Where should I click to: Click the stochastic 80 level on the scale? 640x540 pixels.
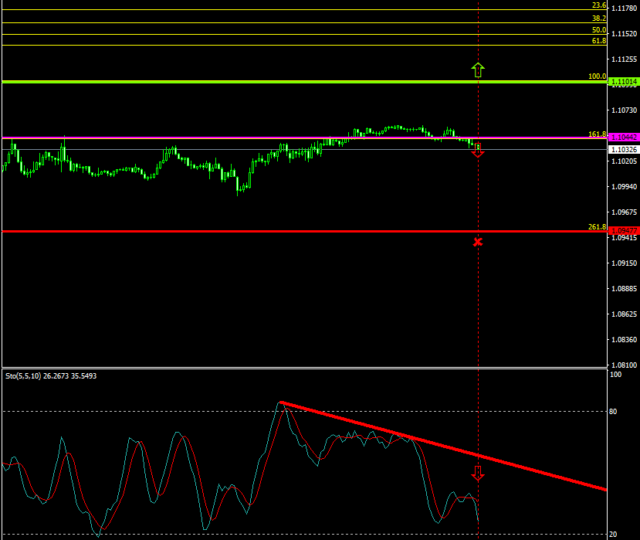coord(615,411)
